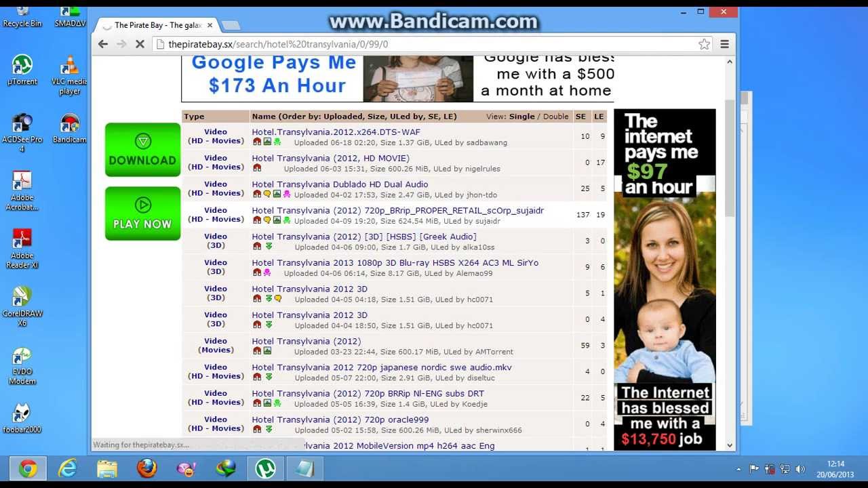This screenshot has height=488, width=868.
Task: Click uploader name sadbawang
Action: point(486,143)
